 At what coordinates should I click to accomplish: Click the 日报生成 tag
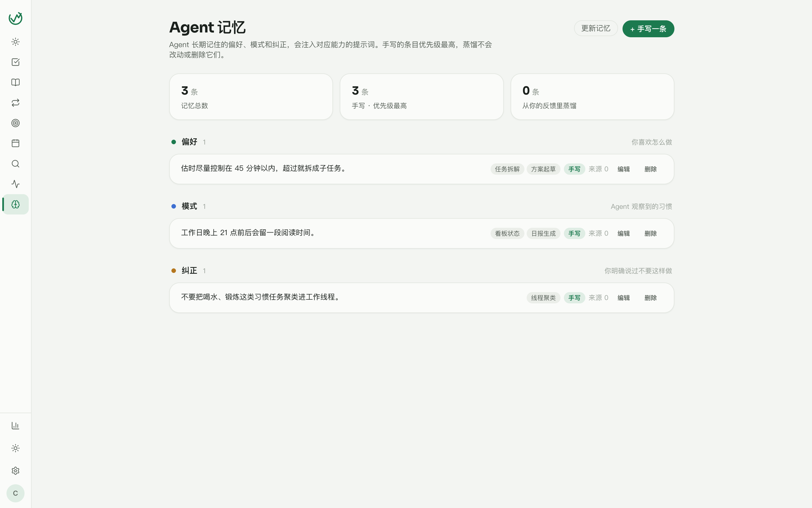pos(543,233)
